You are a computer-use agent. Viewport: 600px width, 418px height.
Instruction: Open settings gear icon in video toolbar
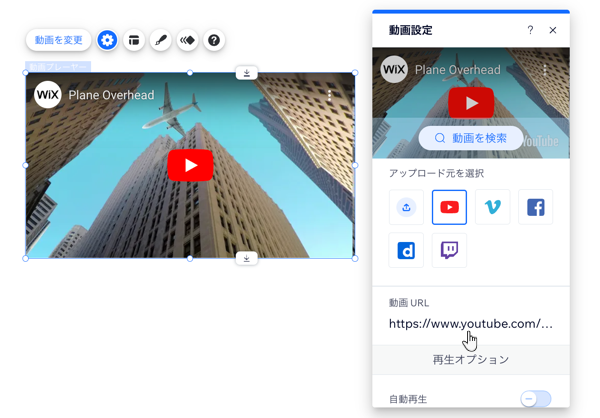[107, 40]
